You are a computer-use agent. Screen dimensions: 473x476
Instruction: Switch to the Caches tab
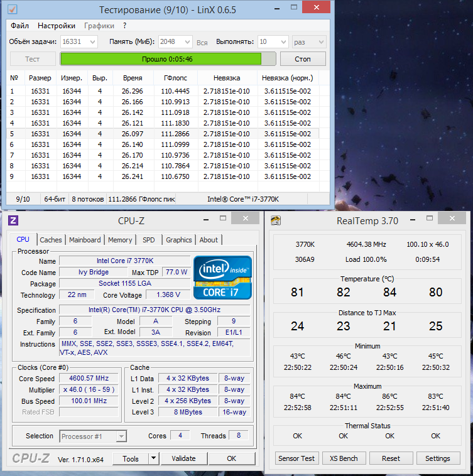click(x=51, y=240)
